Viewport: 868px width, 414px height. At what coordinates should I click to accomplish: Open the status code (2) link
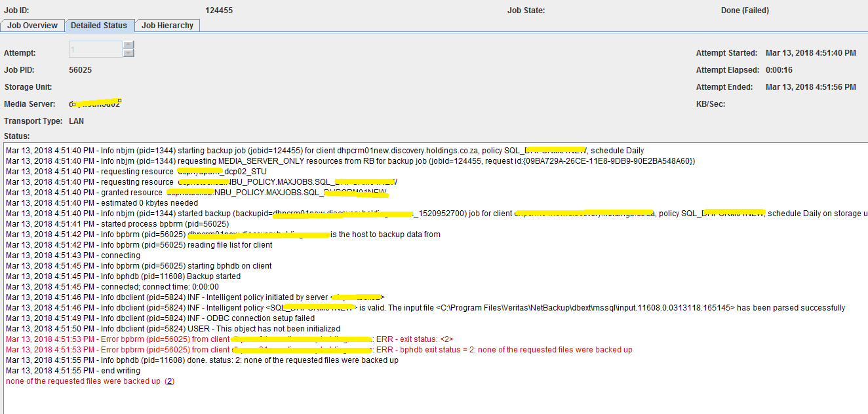point(170,381)
